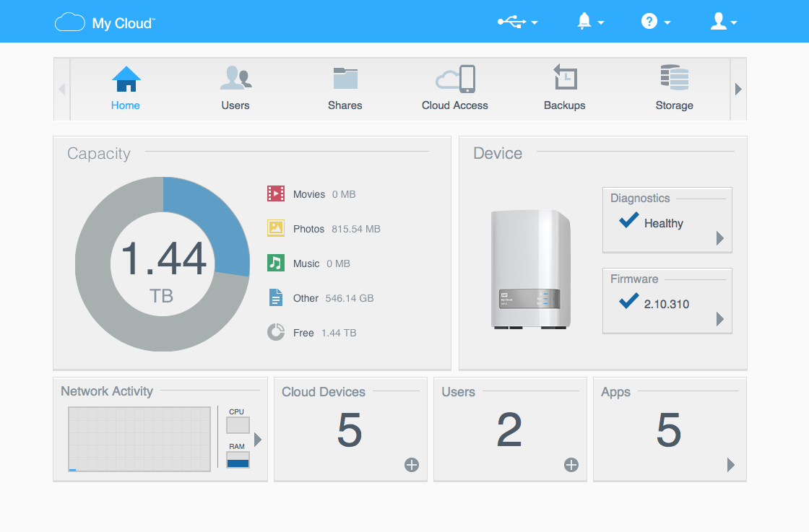The width and height of the screenshot is (809, 532).
Task: Click the Free space pie icon
Action: pyautogui.click(x=276, y=332)
